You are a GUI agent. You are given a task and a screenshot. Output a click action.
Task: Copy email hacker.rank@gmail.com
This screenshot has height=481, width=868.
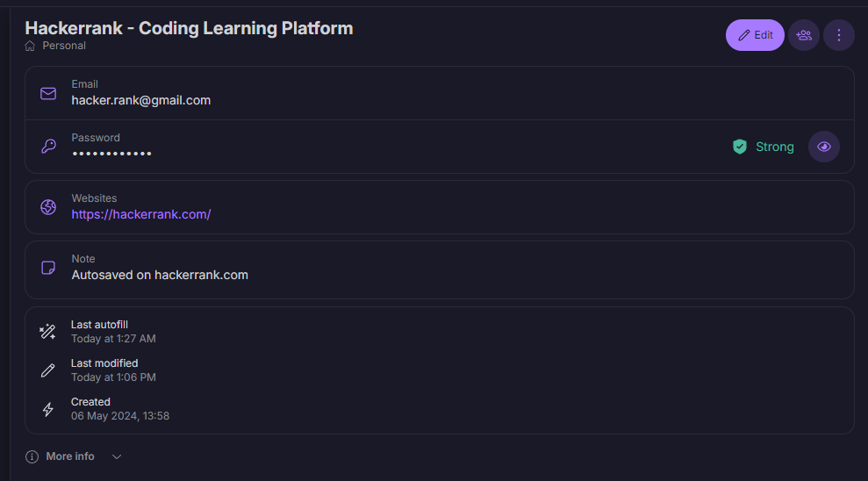pos(141,100)
